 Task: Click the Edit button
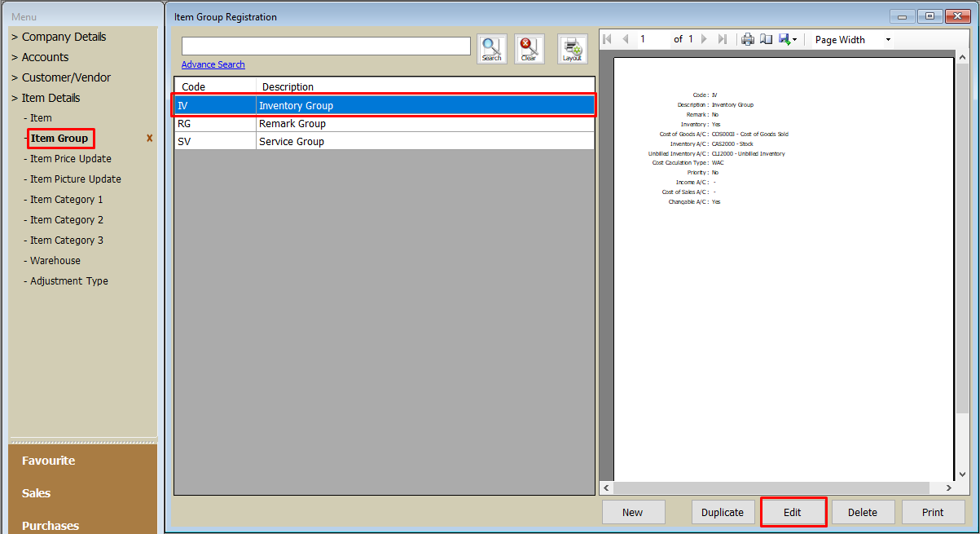click(793, 512)
